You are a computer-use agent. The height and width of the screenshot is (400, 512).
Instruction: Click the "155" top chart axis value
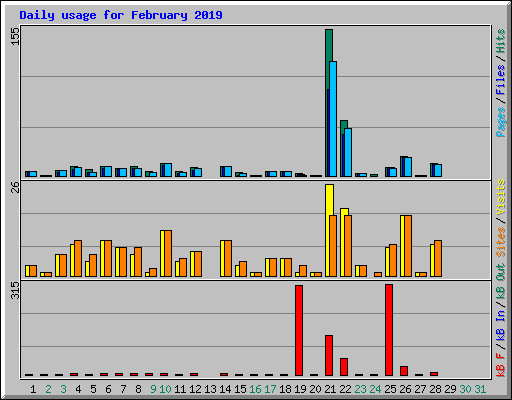click(15, 36)
